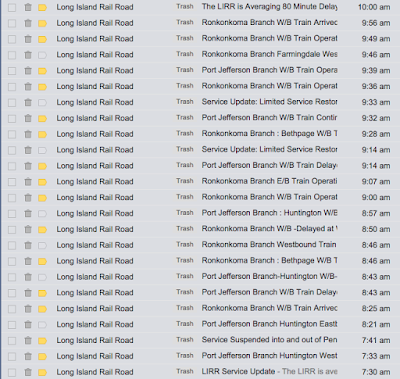
Task: Click the 9:49 am timestamp
Action: (376, 39)
